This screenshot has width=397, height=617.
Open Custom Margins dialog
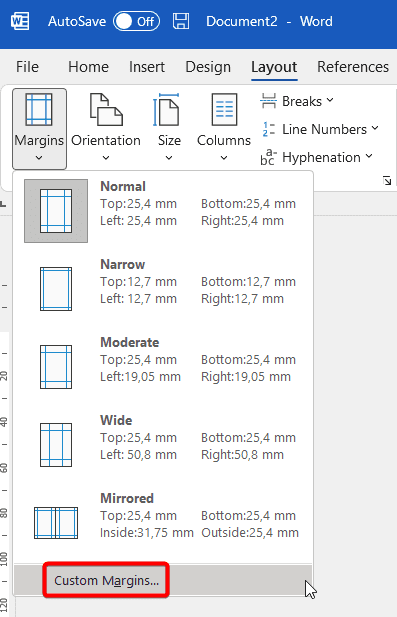click(163, 580)
